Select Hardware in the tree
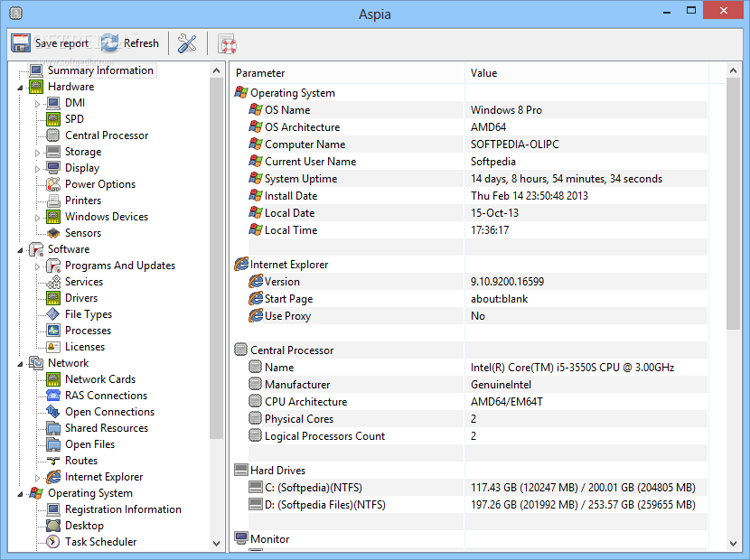 (x=70, y=87)
